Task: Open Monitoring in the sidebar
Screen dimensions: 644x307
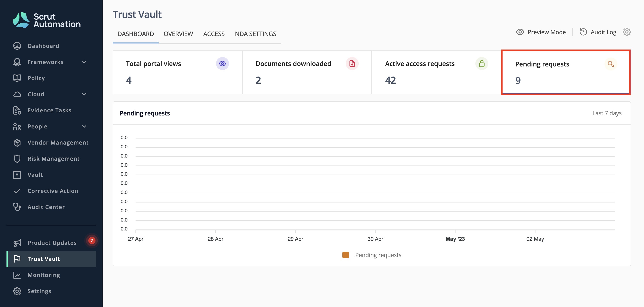Action: (x=51, y=275)
